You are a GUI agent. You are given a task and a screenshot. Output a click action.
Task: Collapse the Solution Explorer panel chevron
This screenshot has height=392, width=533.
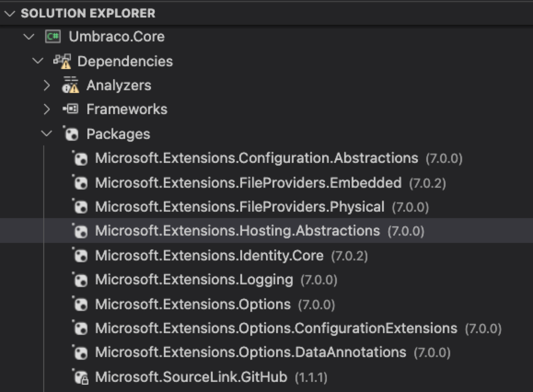click(10, 13)
